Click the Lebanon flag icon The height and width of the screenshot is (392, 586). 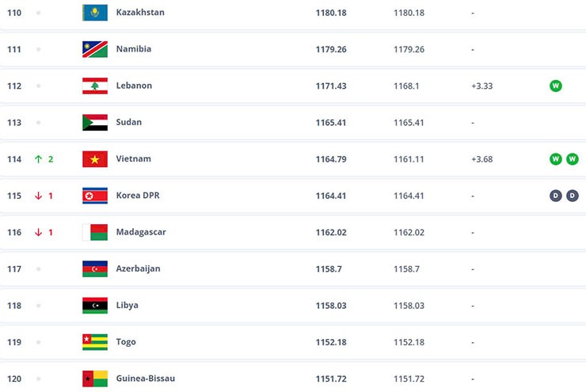pyautogui.click(x=95, y=86)
